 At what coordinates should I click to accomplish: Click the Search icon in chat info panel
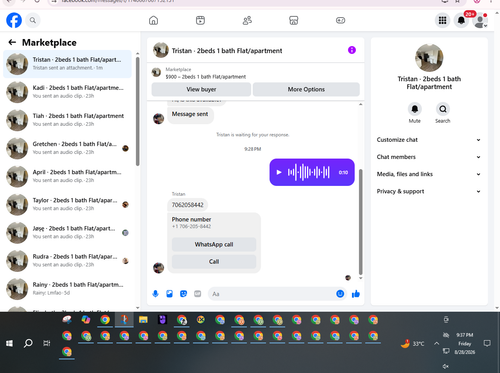click(x=443, y=109)
